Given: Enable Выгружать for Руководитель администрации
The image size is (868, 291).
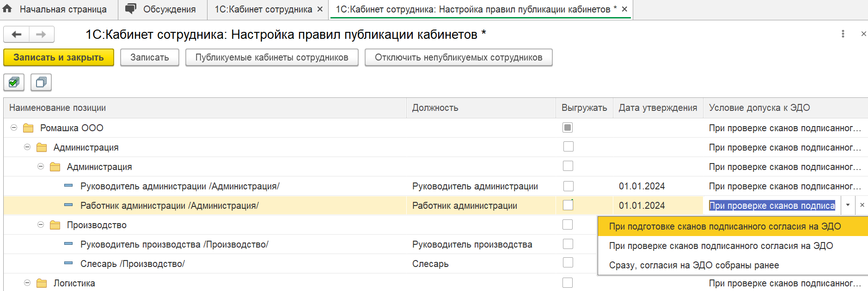Looking at the screenshot, I should 568,186.
